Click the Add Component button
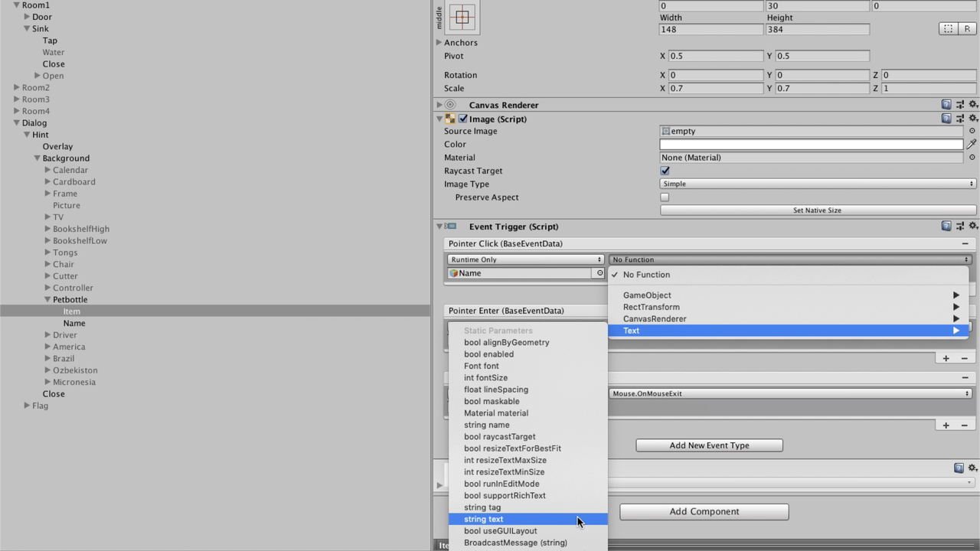The height and width of the screenshot is (551, 980). tap(704, 511)
